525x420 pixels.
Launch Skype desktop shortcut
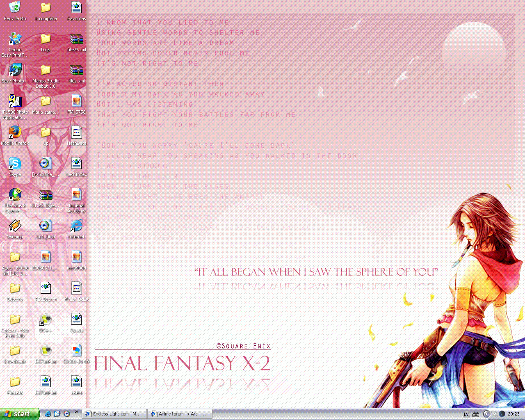(15, 167)
